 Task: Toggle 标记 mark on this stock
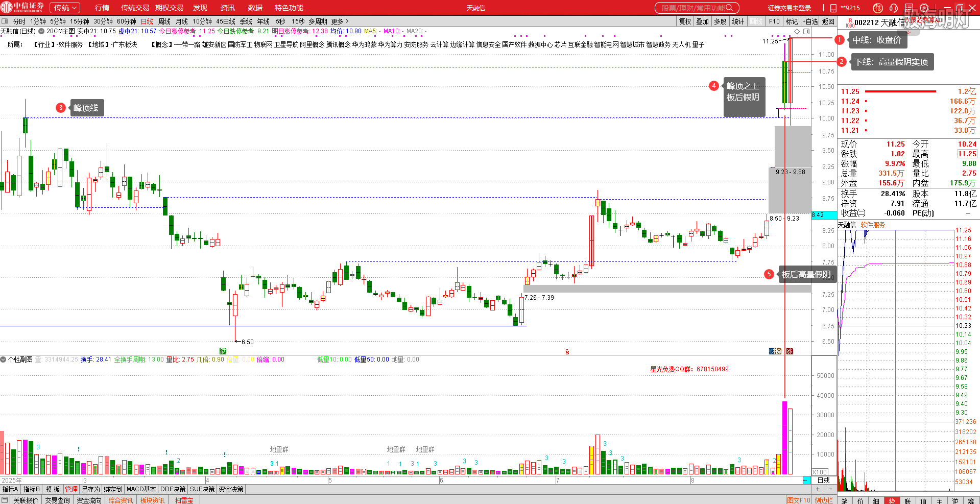pos(792,21)
